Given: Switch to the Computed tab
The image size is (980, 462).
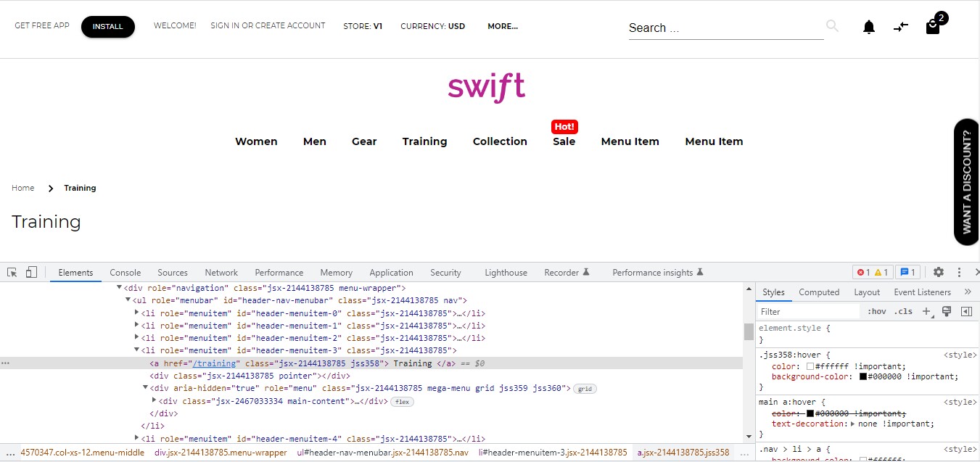Looking at the screenshot, I should coord(819,292).
